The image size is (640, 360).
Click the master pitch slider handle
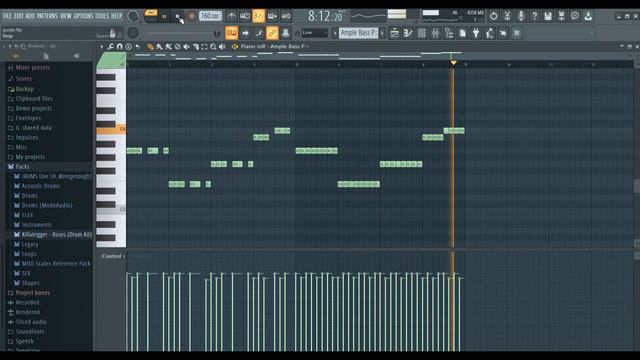[x=217, y=33]
